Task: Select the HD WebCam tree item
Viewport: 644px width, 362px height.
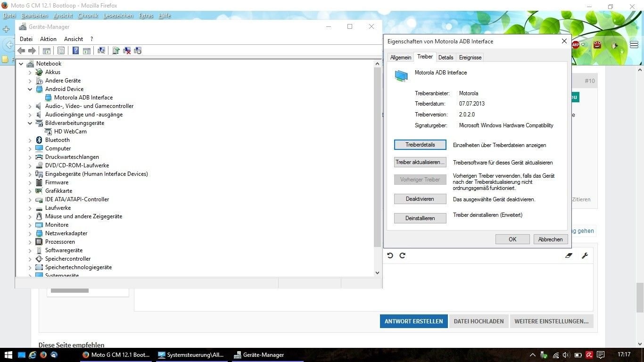Action: click(x=70, y=132)
